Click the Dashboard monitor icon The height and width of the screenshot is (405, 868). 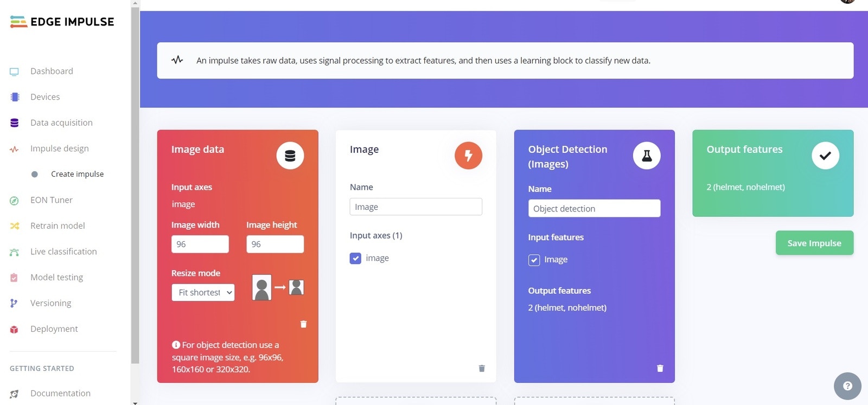[x=14, y=72]
